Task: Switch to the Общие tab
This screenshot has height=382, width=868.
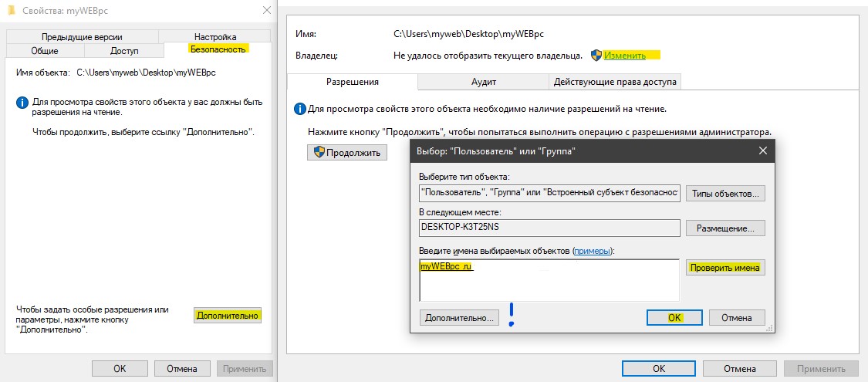Action: [45, 50]
